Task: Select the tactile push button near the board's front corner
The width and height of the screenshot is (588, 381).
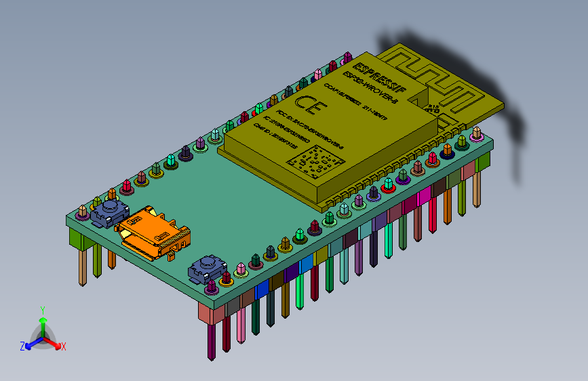Action: 208,269
